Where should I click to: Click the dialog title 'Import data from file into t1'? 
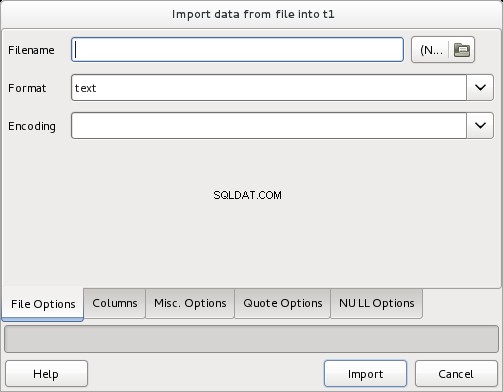(253, 14)
